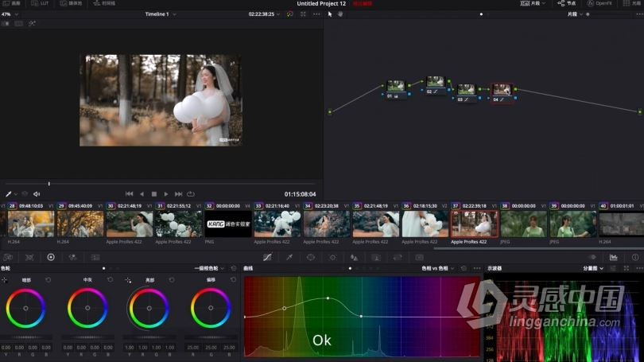Jump to the next clip
644x362 pixels.
178,194
